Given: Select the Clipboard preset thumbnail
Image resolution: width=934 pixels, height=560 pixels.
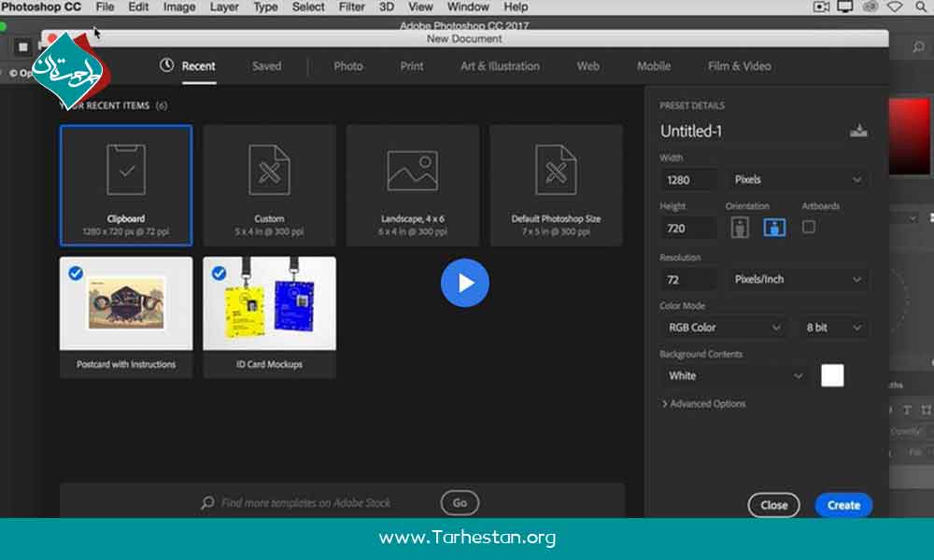Looking at the screenshot, I should [x=126, y=185].
